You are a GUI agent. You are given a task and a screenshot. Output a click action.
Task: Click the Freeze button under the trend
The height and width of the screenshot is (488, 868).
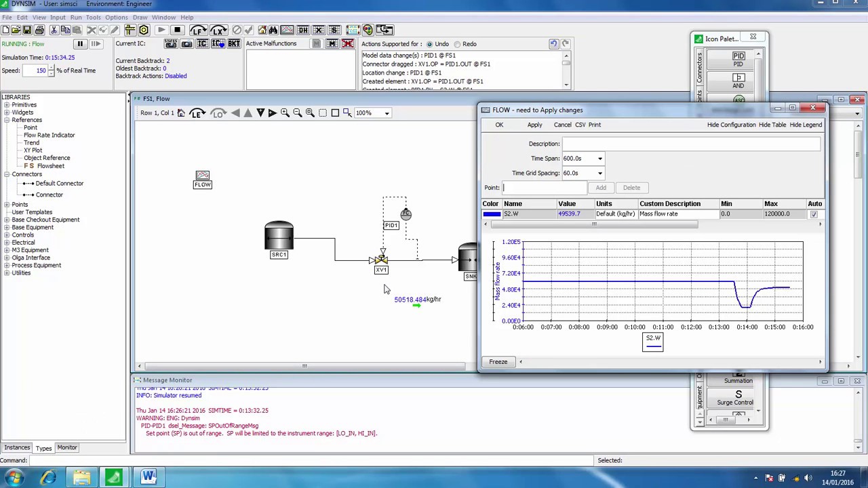click(498, 362)
